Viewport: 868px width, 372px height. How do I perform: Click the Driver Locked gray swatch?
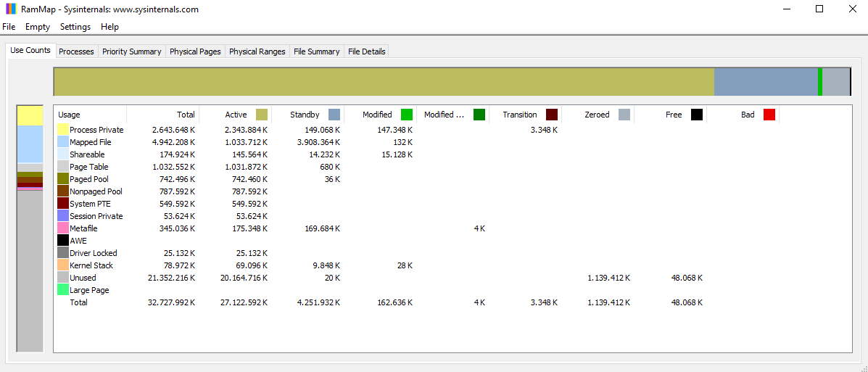point(63,253)
